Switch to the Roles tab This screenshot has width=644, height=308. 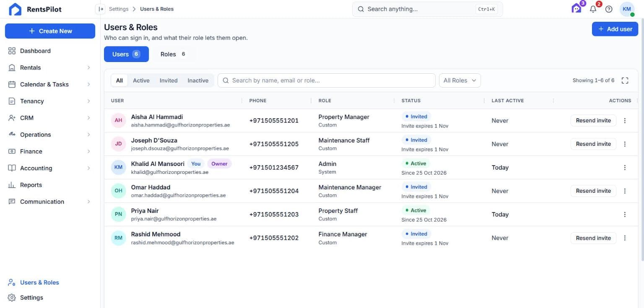[173, 54]
